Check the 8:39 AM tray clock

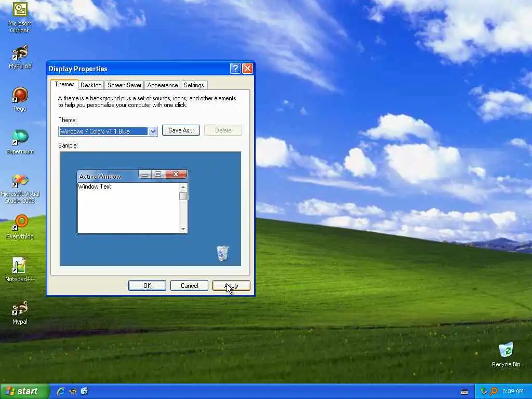(x=513, y=391)
